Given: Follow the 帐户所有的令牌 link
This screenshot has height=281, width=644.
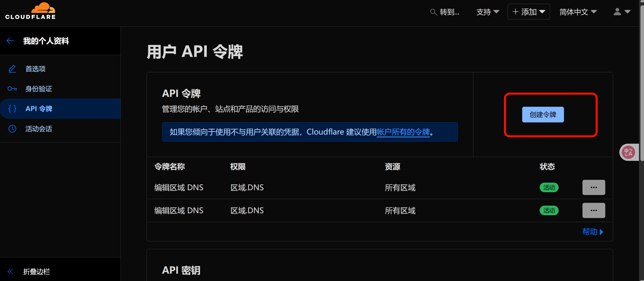Looking at the screenshot, I should click(x=403, y=132).
